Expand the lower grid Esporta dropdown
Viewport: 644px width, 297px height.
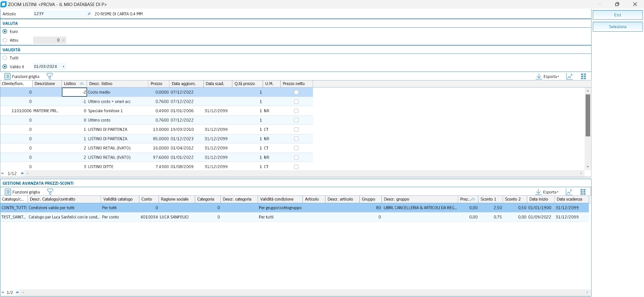click(548, 192)
